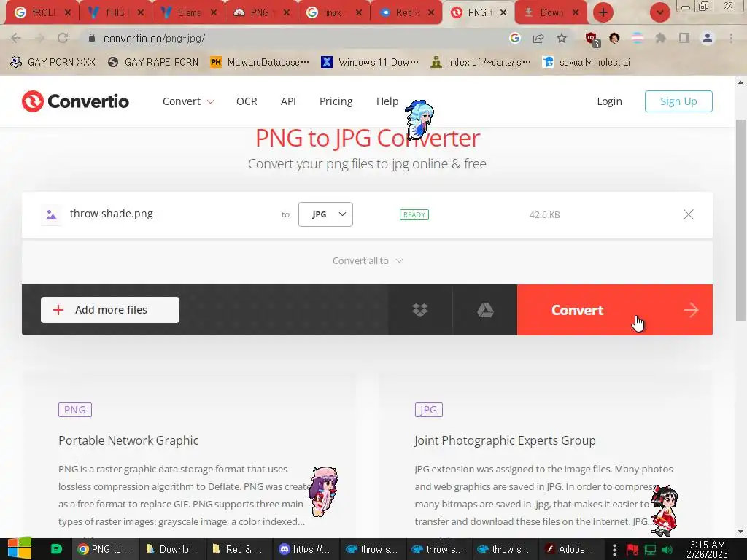Click the red flag tray icon
Screen dimensions: 747x560
pos(632,550)
